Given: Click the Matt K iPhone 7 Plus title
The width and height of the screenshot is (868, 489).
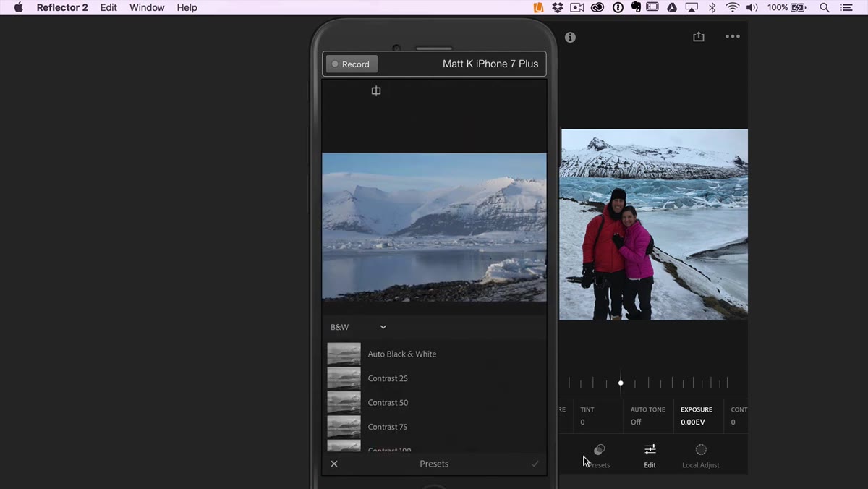Looking at the screenshot, I should coord(490,64).
